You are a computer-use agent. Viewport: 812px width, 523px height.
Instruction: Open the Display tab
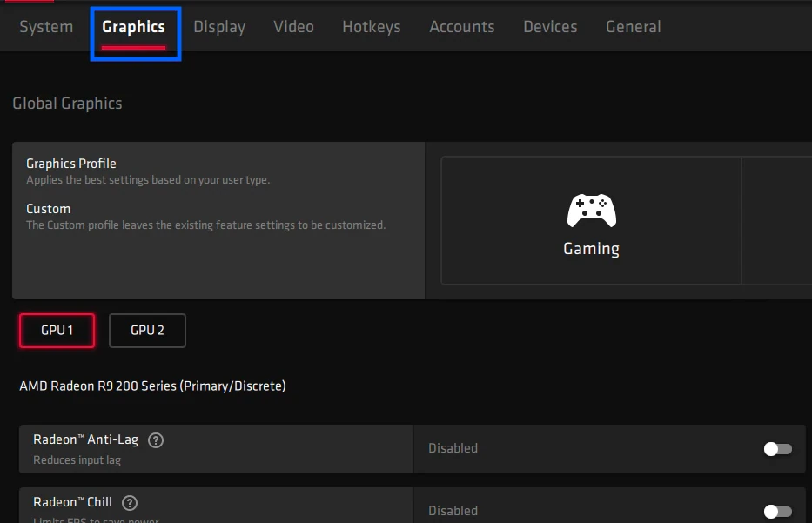tap(218, 27)
